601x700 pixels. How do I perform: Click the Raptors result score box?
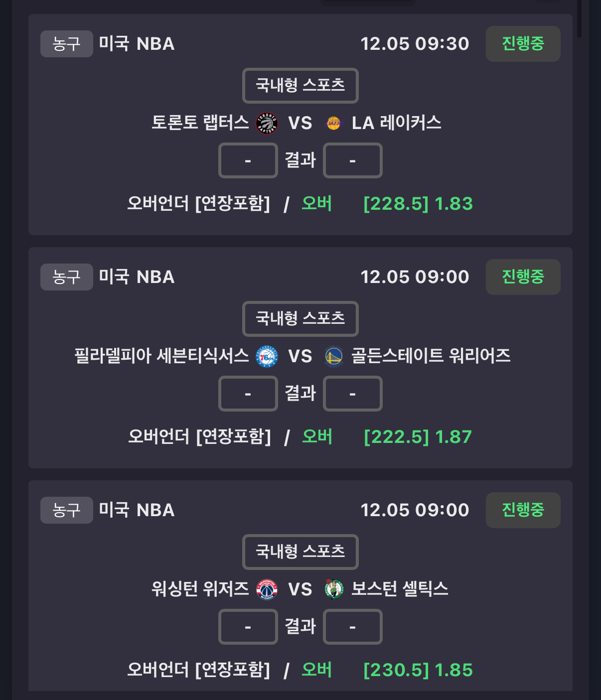tap(248, 160)
